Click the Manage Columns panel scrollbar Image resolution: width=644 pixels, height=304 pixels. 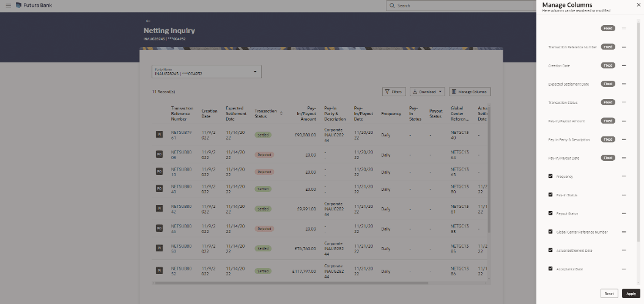point(638,132)
